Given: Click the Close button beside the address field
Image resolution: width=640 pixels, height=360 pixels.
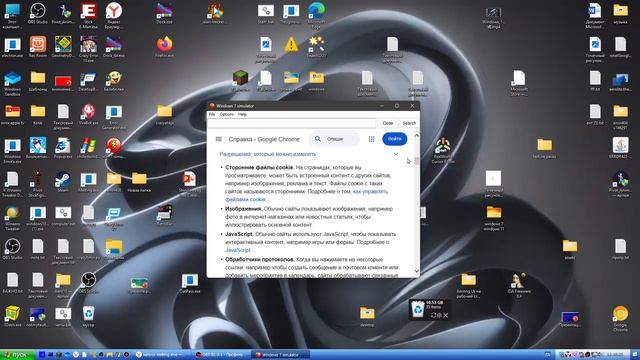Looking at the screenshot, I should coord(387,123).
